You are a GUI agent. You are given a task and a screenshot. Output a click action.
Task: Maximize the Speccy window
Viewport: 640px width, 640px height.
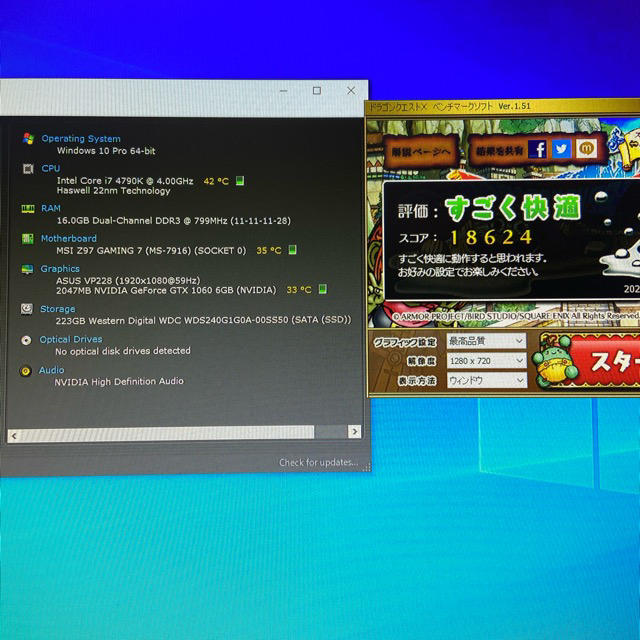[317, 91]
